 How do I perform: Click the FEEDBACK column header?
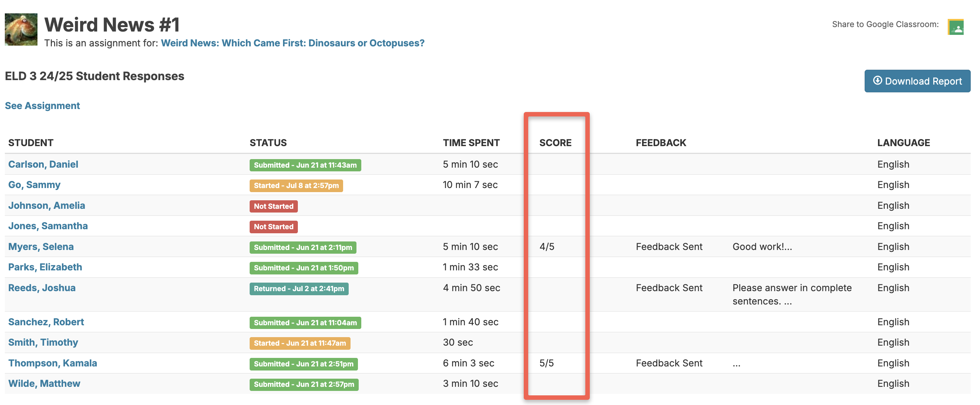pyautogui.click(x=661, y=143)
